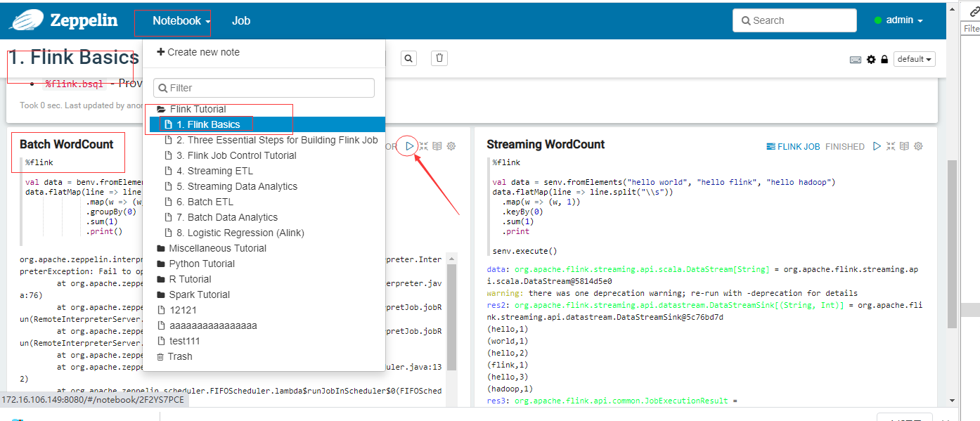The height and width of the screenshot is (421, 980).
Task: Open Three Essential Steps for Building Flink Job
Action: (271, 140)
